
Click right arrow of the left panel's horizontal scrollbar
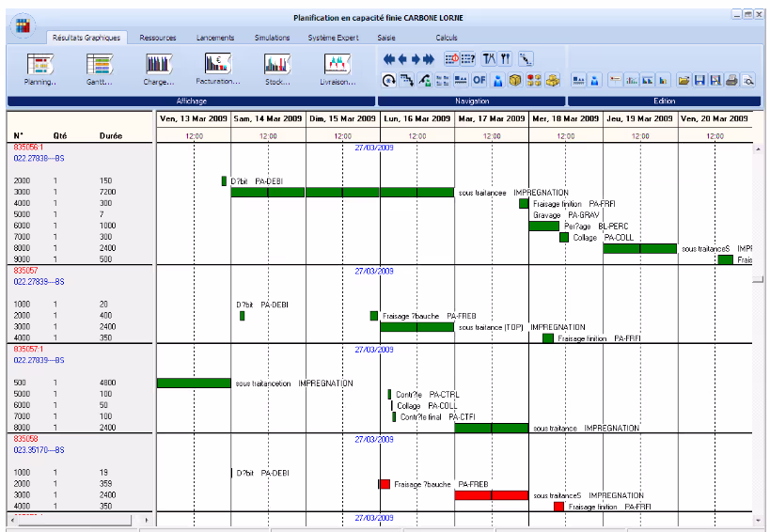pos(146,520)
